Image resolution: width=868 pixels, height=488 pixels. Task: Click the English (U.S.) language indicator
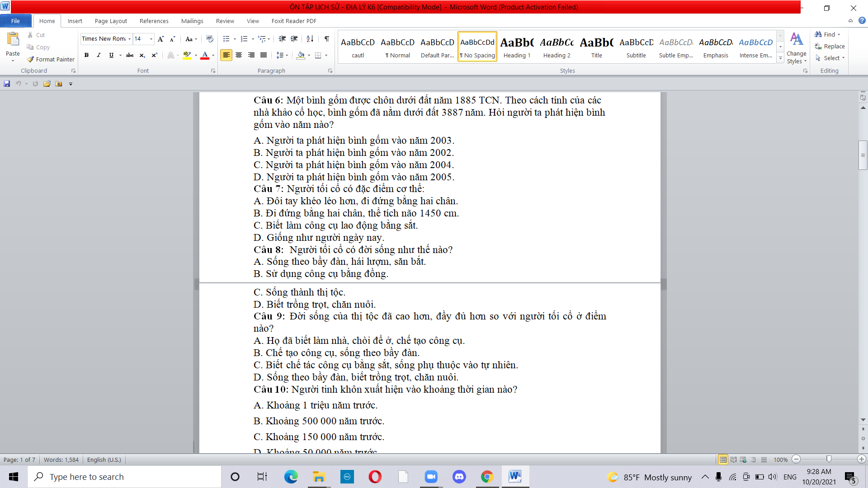click(x=104, y=460)
